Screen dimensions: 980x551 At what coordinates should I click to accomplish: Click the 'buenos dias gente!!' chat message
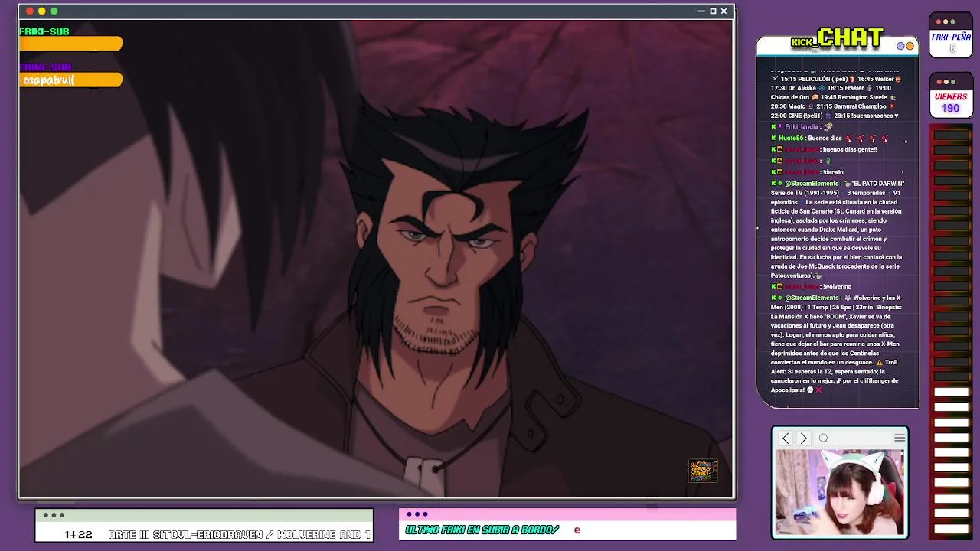click(x=849, y=149)
